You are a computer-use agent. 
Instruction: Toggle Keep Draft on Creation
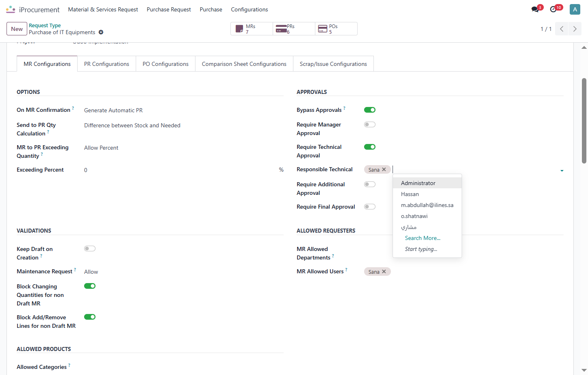90,249
